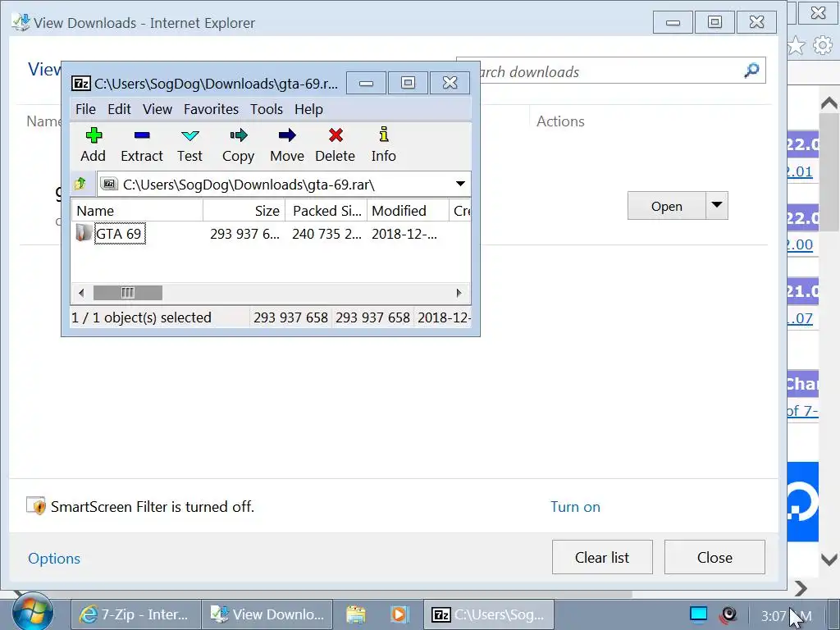Open Internet Explorer favorites star icon

click(796, 46)
